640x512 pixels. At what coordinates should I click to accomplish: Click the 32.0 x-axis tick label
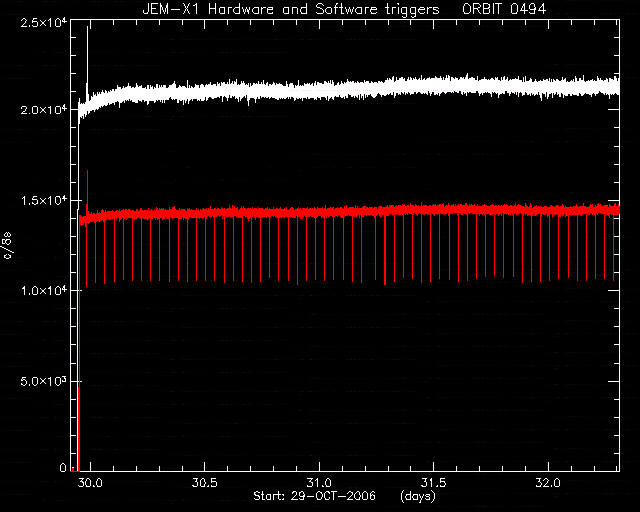(548, 483)
